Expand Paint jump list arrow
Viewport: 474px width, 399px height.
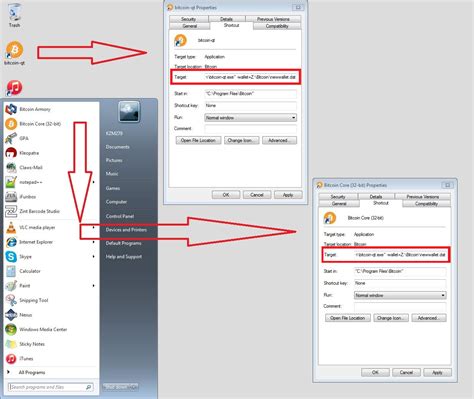[x=94, y=286]
